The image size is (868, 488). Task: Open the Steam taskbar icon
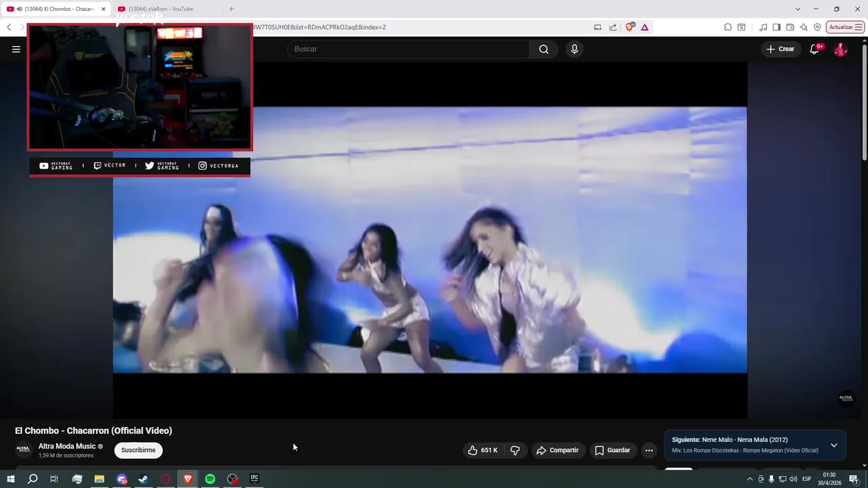[144, 479]
